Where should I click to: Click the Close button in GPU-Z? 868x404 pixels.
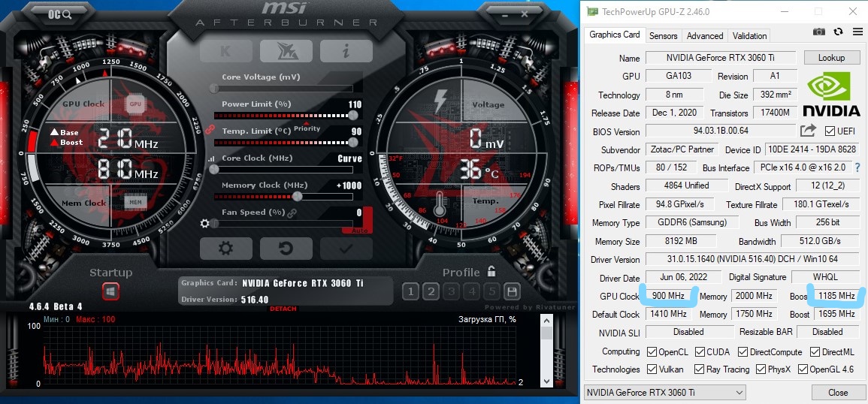pyautogui.click(x=838, y=393)
